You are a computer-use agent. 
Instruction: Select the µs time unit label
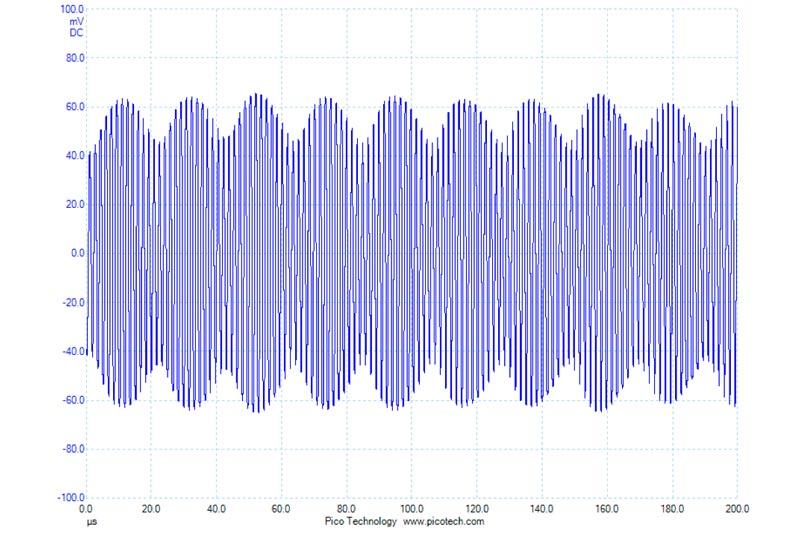point(92,522)
